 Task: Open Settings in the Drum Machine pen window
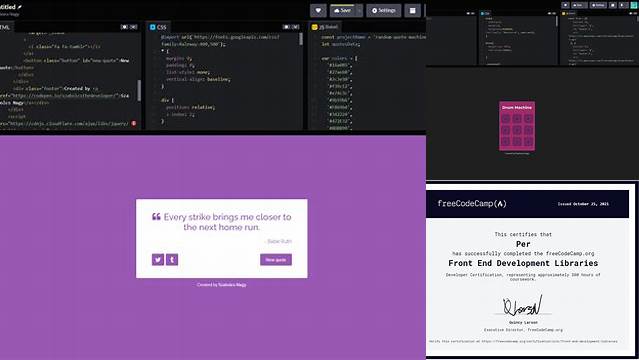[x=598, y=5]
